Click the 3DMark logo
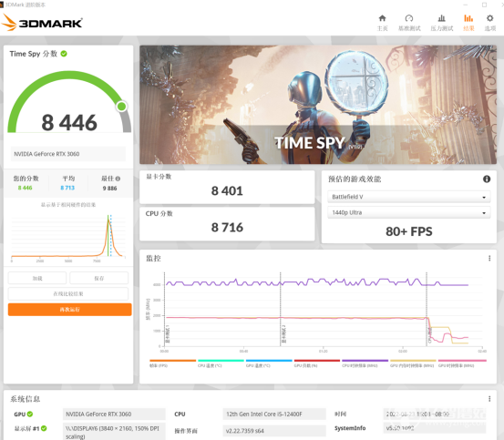 (x=42, y=23)
